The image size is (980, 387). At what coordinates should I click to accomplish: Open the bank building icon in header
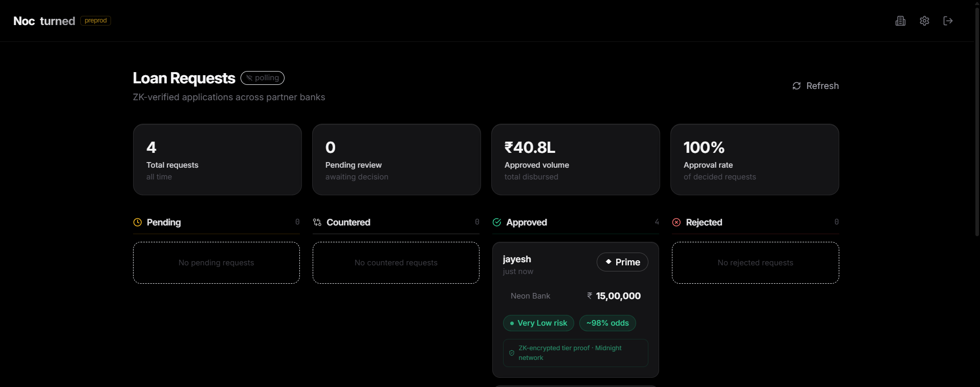(901, 21)
